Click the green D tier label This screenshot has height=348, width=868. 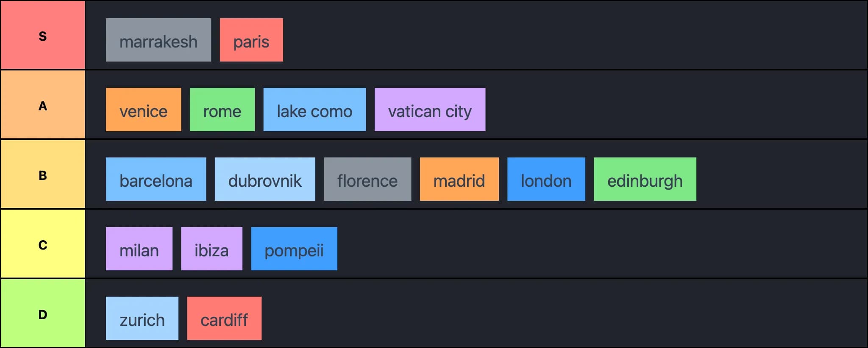42,313
